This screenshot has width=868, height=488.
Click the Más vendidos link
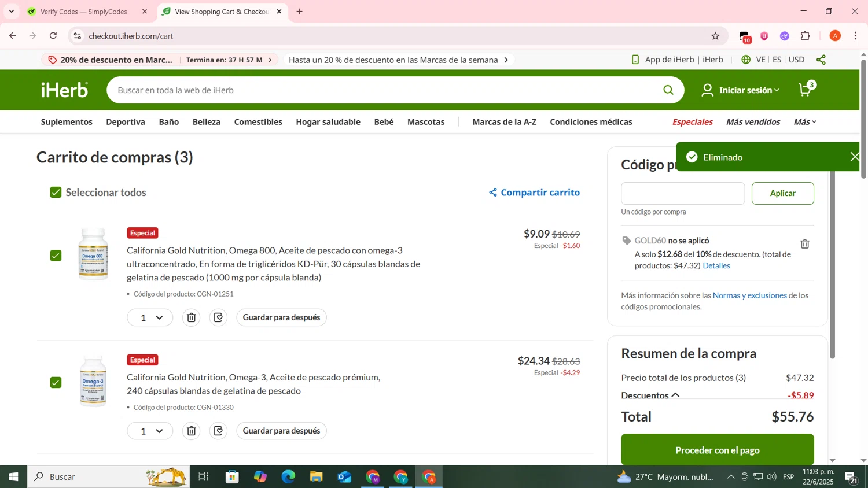coord(753,121)
